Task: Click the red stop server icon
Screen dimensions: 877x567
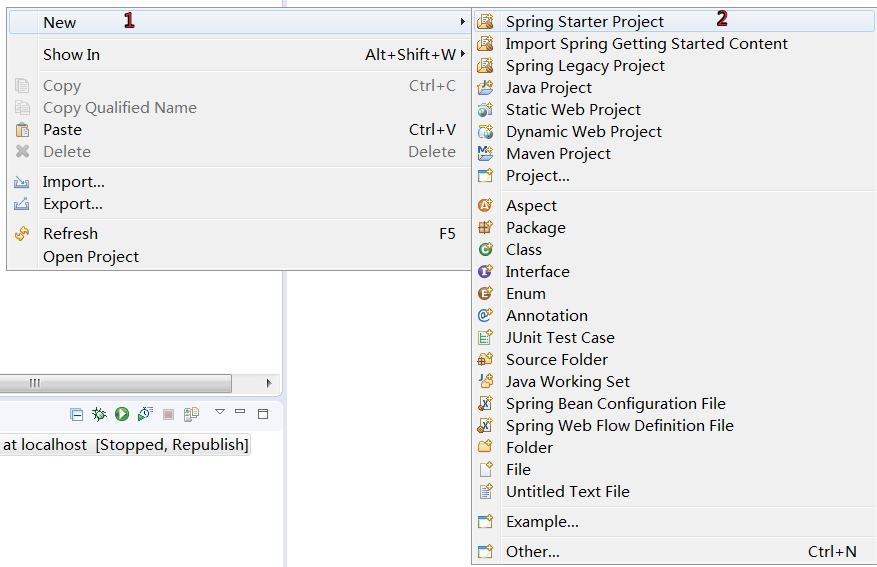Action: (x=168, y=414)
